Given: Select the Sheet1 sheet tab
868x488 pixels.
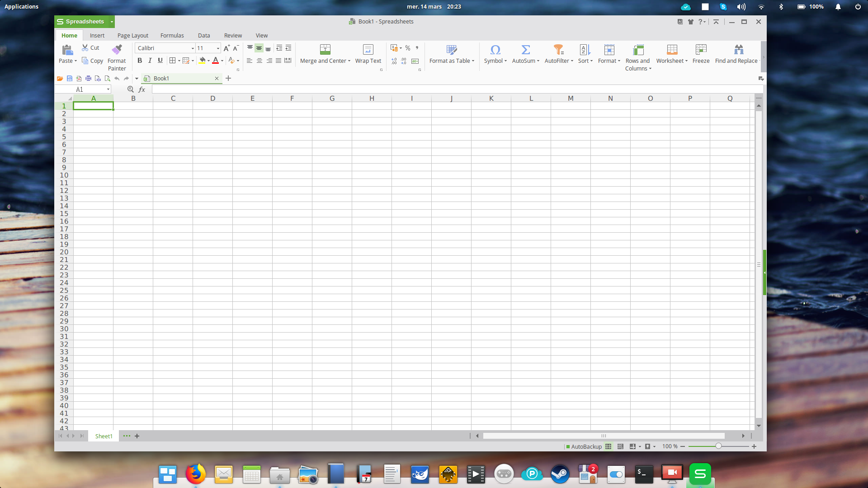Looking at the screenshot, I should coord(104,436).
